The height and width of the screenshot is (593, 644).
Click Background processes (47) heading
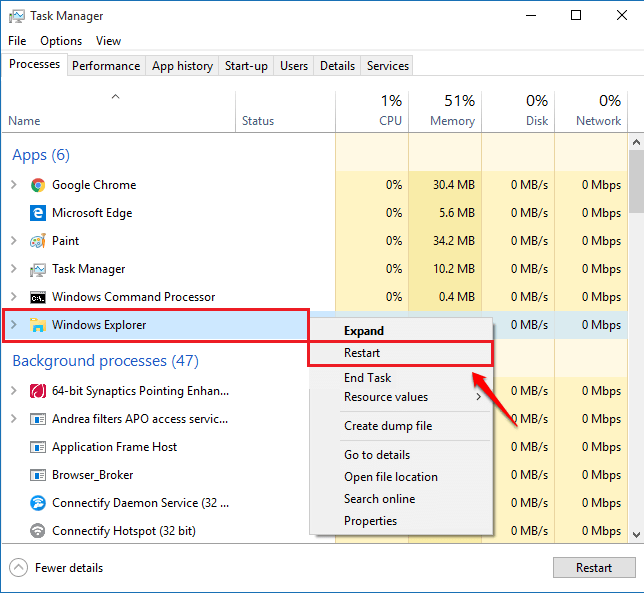(x=106, y=361)
